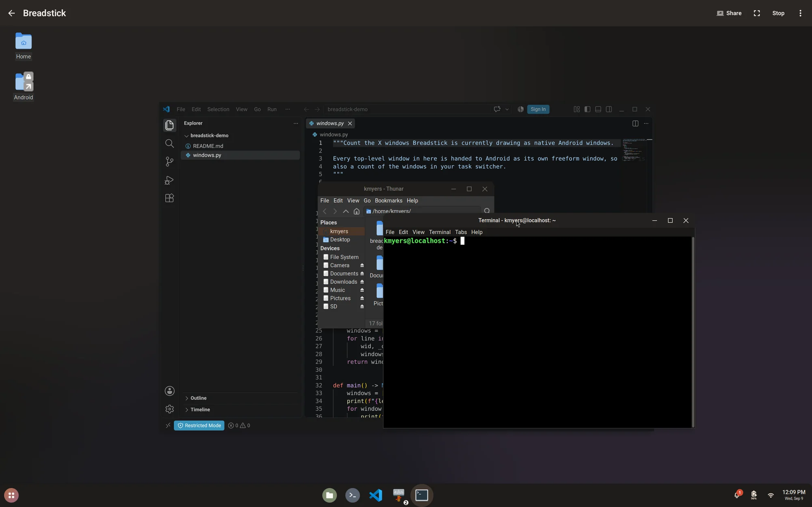Open errors and warnings count in status bar
The width and height of the screenshot is (812, 507).
click(239, 425)
